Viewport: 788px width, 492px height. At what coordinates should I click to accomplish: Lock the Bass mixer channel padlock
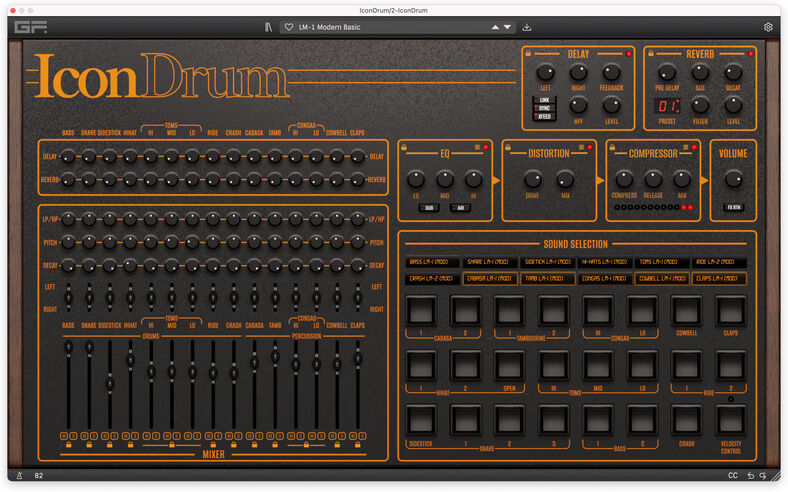coord(68,445)
